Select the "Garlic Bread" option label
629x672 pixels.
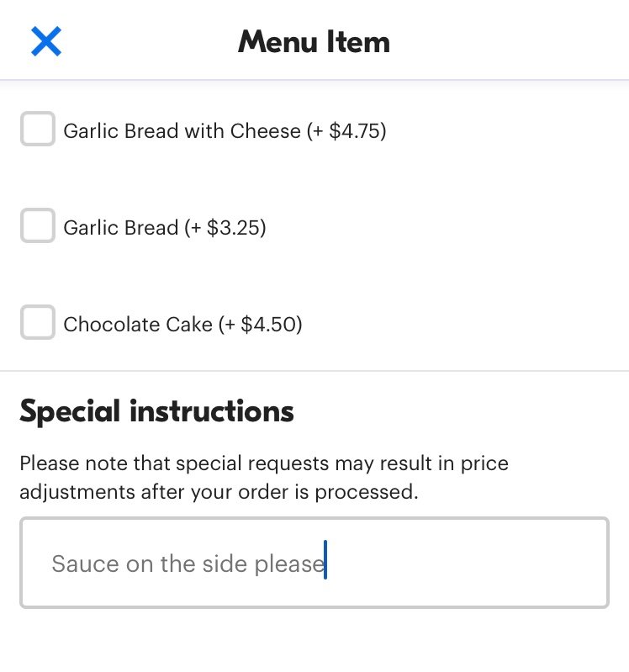pos(121,228)
